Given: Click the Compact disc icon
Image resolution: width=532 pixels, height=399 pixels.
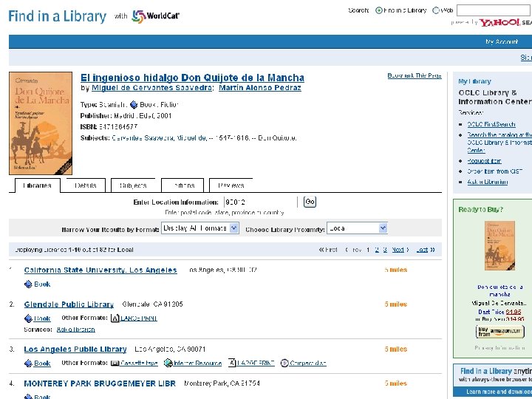Looking at the screenshot, I should click(x=284, y=364).
